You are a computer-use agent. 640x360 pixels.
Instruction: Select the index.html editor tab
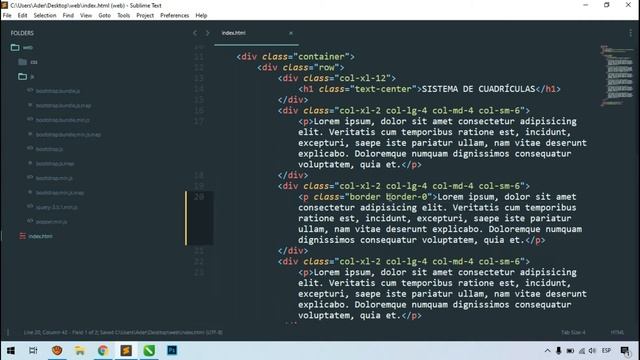click(256, 33)
